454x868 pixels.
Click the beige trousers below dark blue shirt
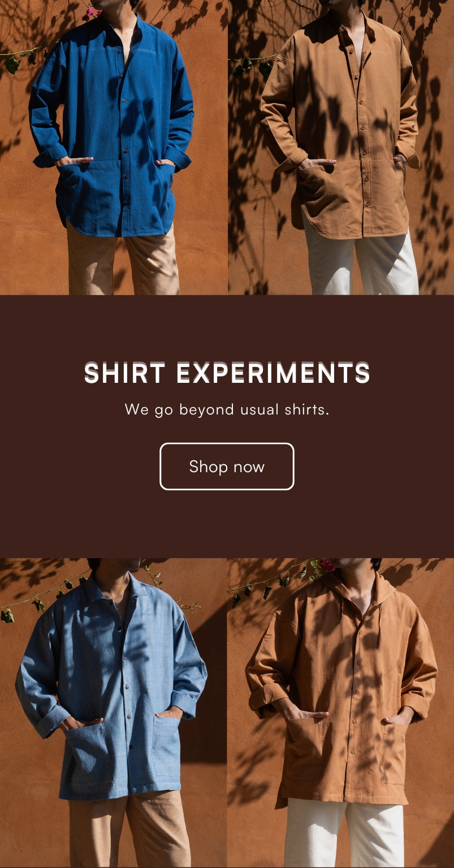pos(123,259)
